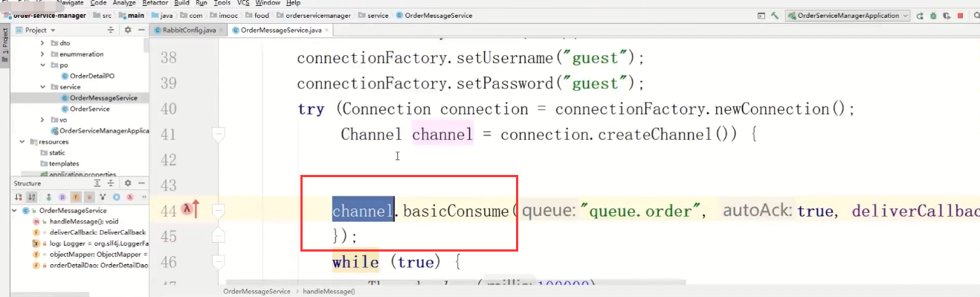This screenshot has height=297, width=980.
Task: Toggle the green Show Inherited filter in Structure toolbar
Action: [48, 197]
